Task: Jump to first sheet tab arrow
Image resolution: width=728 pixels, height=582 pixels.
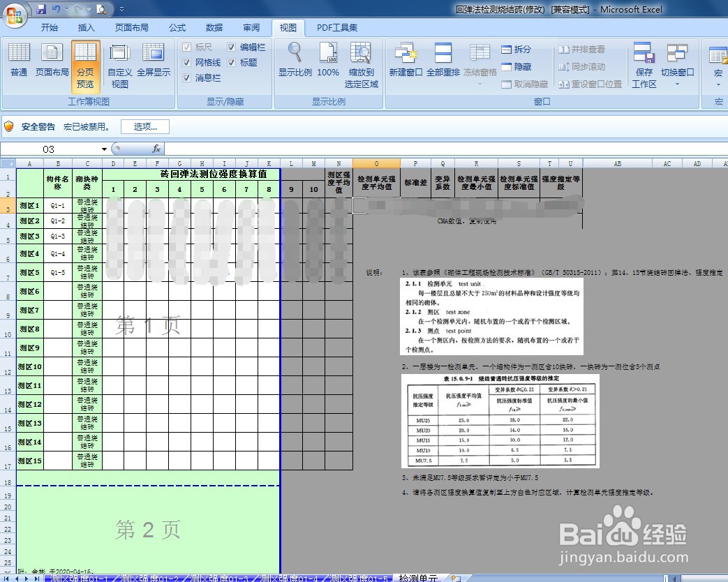Action: click(8, 579)
